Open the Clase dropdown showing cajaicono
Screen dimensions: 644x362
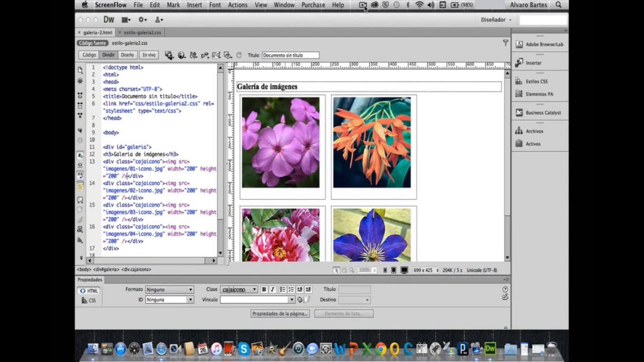pos(238,290)
